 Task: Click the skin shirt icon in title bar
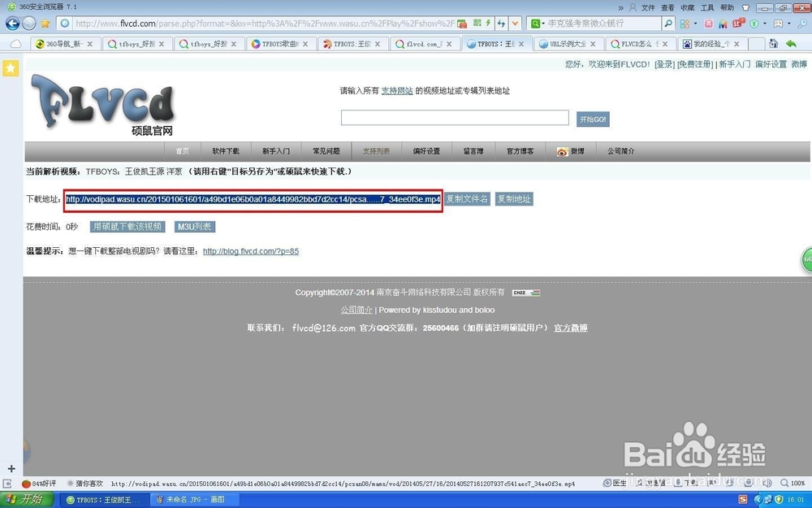[745, 7]
